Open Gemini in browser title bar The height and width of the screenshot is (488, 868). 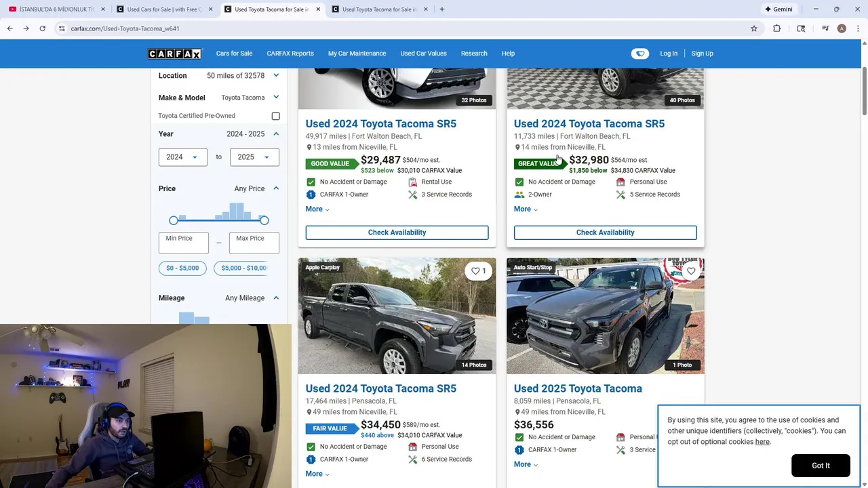click(778, 9)
